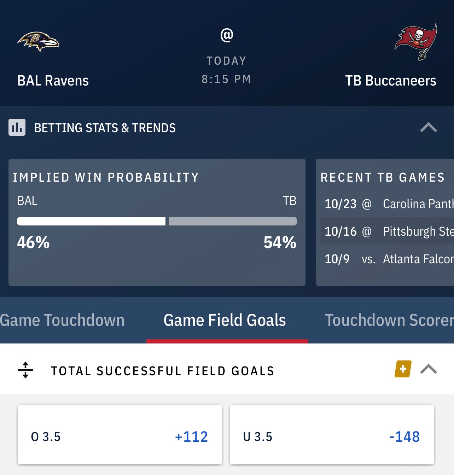This screenshot has height=476, width=454.
Task: Click the bar chart stats icon
Action: click(x=17, y=127)
